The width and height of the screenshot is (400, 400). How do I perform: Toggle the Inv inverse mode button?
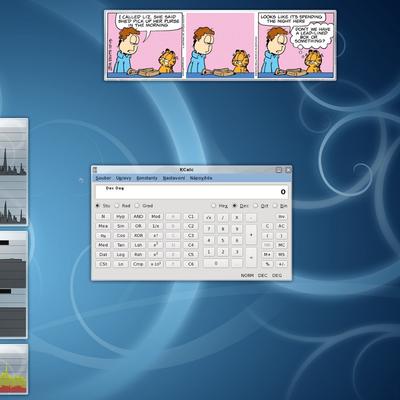click(282, 217)
